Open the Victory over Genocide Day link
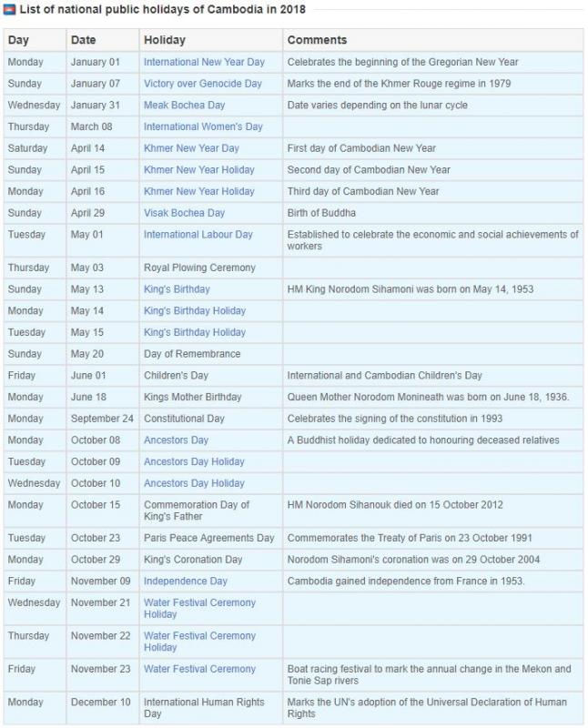 pyautogui.click(x=202, y=84)
